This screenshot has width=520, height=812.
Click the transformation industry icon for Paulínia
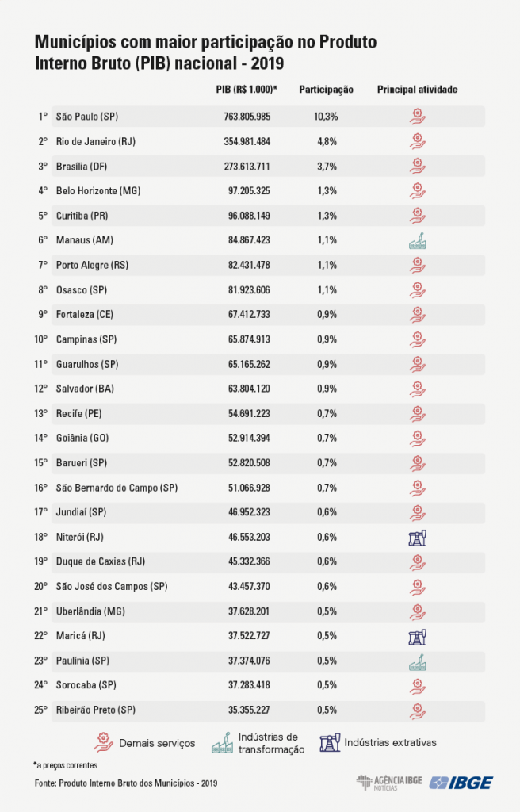pos(418,662)
